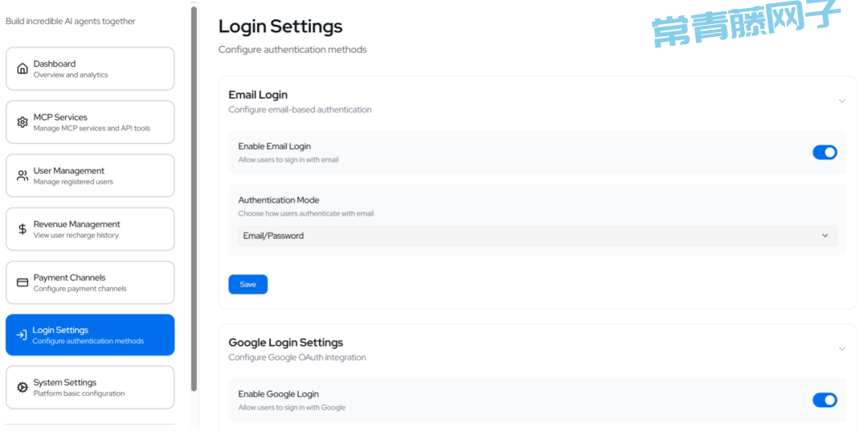This screenshot has height=436, width=868.
Task: Go to User Management page
Action: pos(90,175)
